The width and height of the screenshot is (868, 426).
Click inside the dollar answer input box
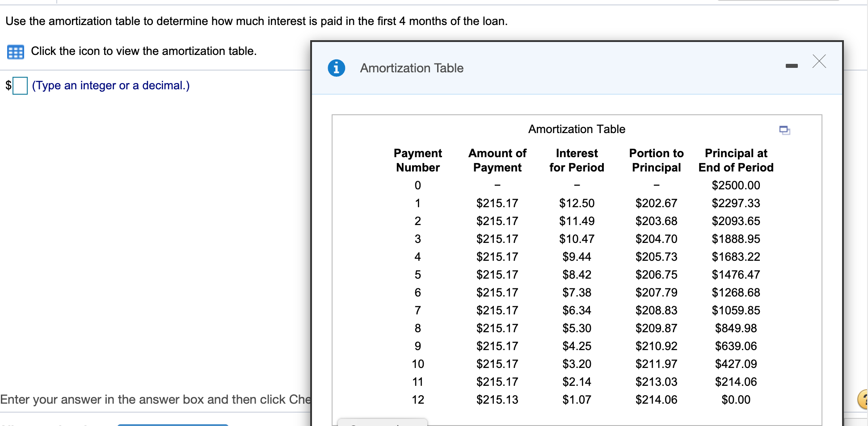pos(20,86)
